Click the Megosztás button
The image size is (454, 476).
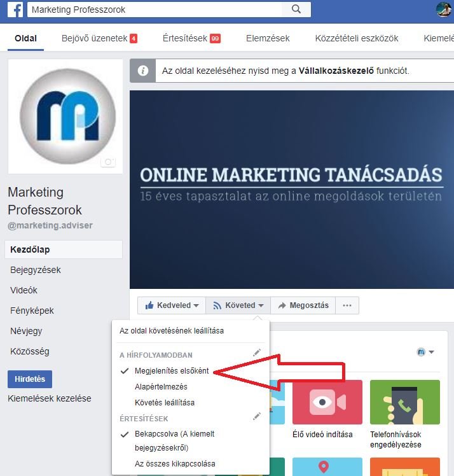[303, 305]
